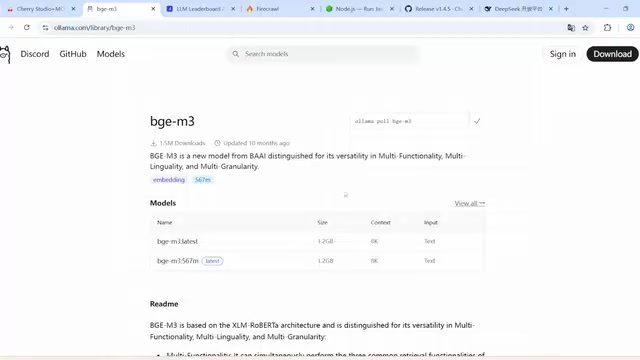The image size is (640, 360).
Task: Reload the current page
Action: pos(27,27)
